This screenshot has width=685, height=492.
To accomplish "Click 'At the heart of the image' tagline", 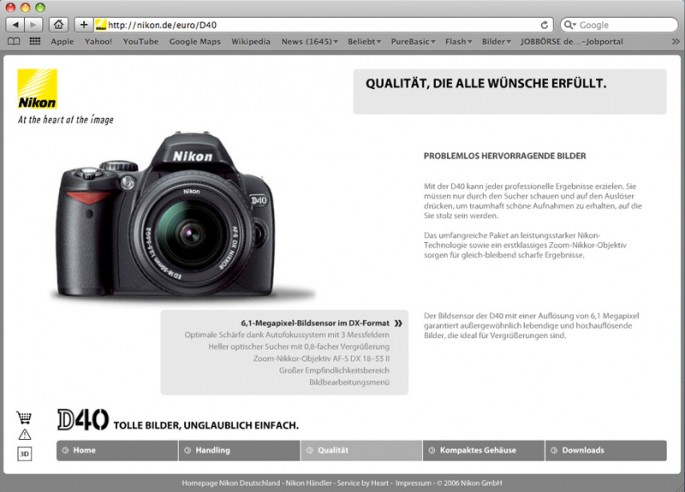I will 66,119.
